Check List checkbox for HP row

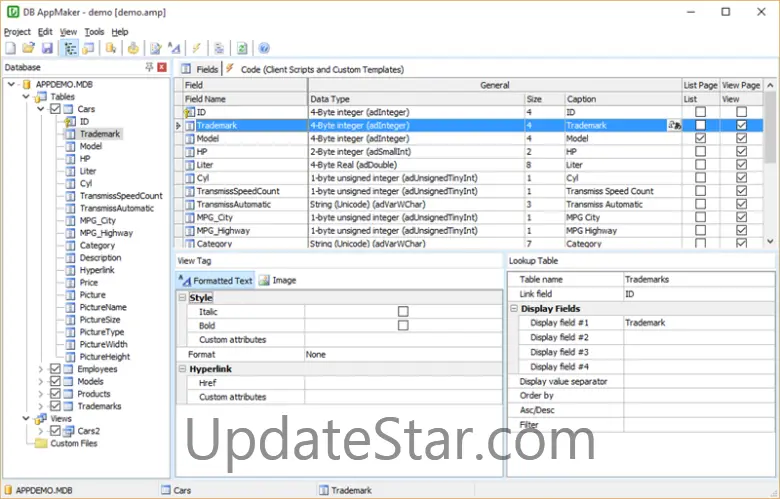pyautogui.click(x=700, y=152)
